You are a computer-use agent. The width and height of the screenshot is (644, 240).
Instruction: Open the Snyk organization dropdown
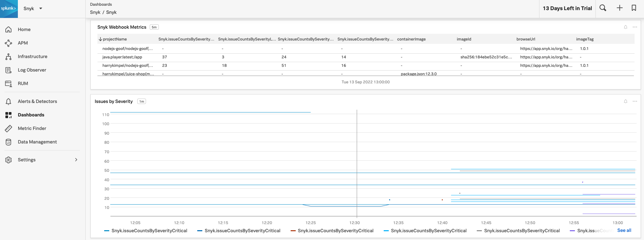(x=33, y=8)
